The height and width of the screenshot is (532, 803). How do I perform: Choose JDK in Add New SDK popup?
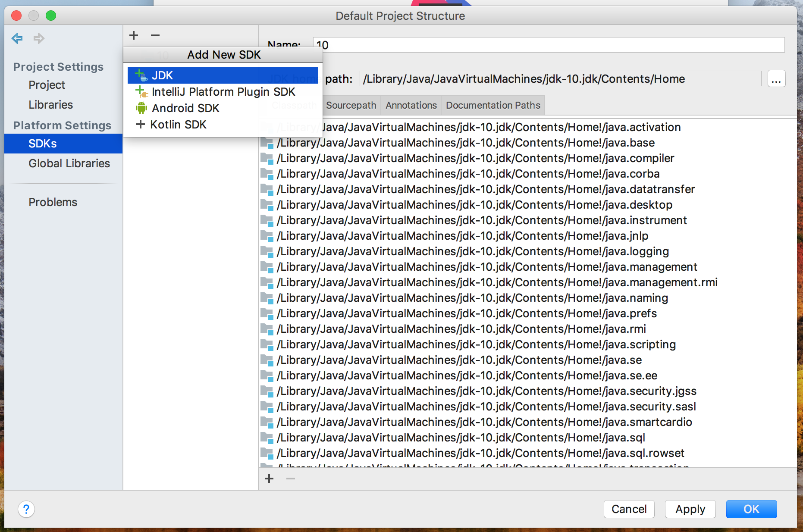click(x=223, y=75)
